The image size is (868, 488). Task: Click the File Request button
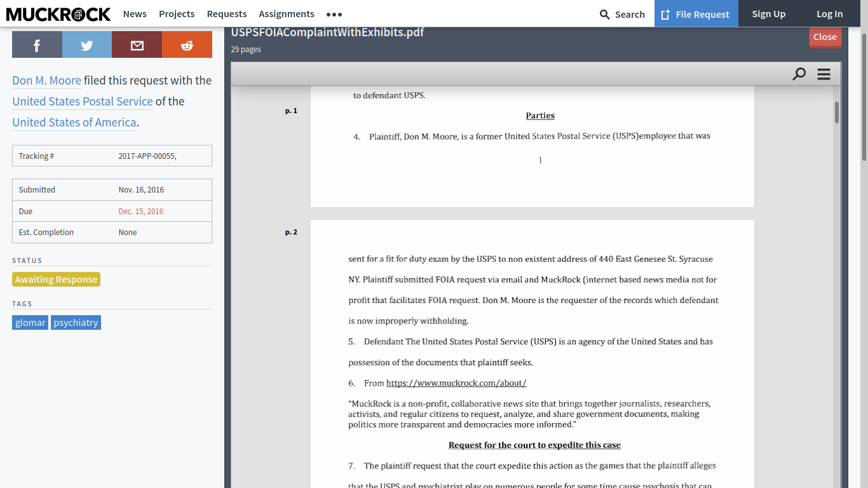[696, 14]
